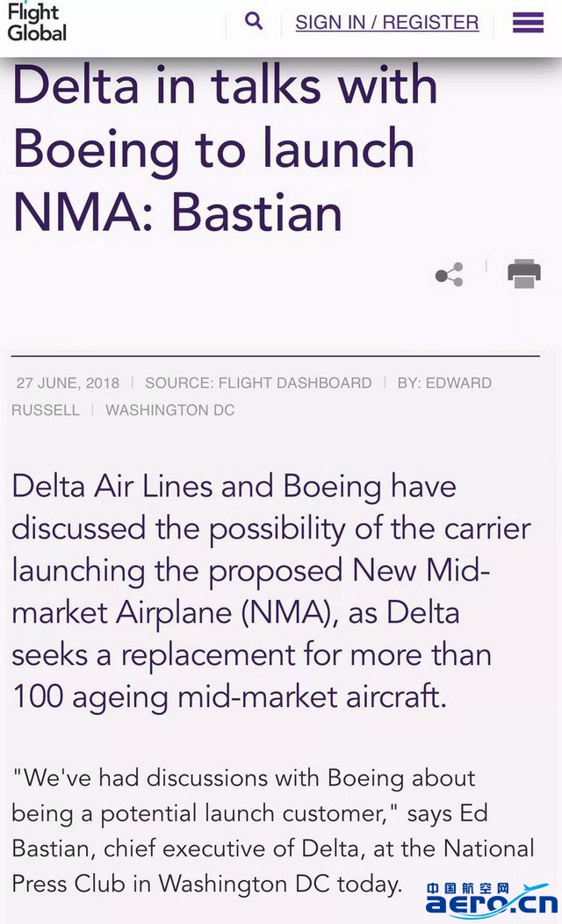Image resolution: width=562 pixels, height=924 pixels.
Task: Tap the share icon under headline
Action: click(449, 275)
